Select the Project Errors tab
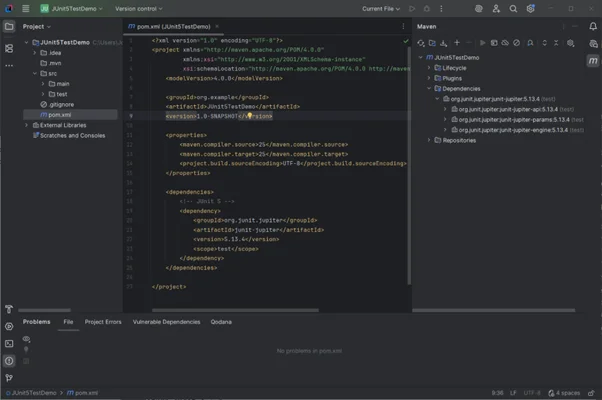The width and height of the screenshot is (602, 400). point(103,322)
